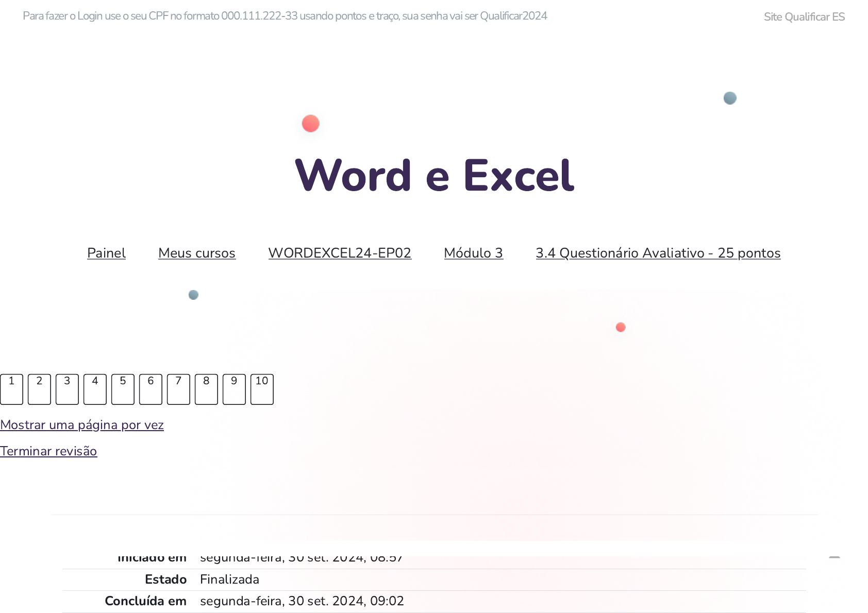This screenshot has width=868, height=613.
Task: Click Mostrar uma página por vez
Action: [82, 425]
